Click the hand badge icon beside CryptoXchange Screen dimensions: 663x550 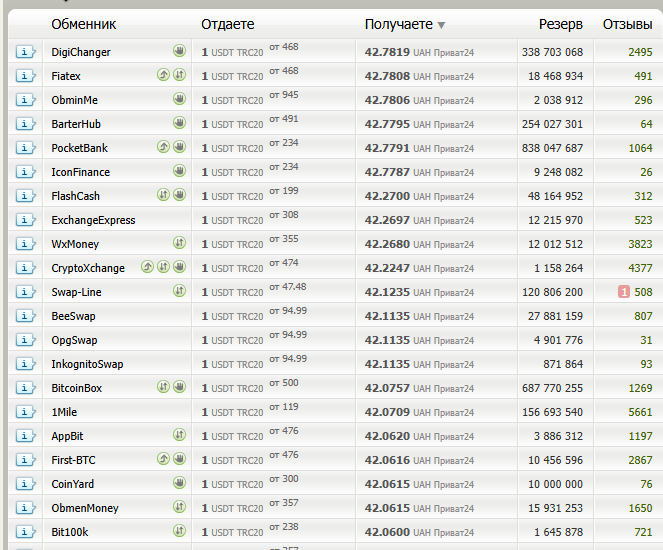pos(180,267)
